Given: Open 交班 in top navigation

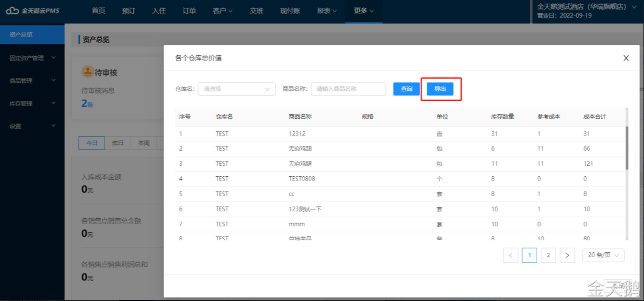Looking at the screenshot, I should coord(256,11).
